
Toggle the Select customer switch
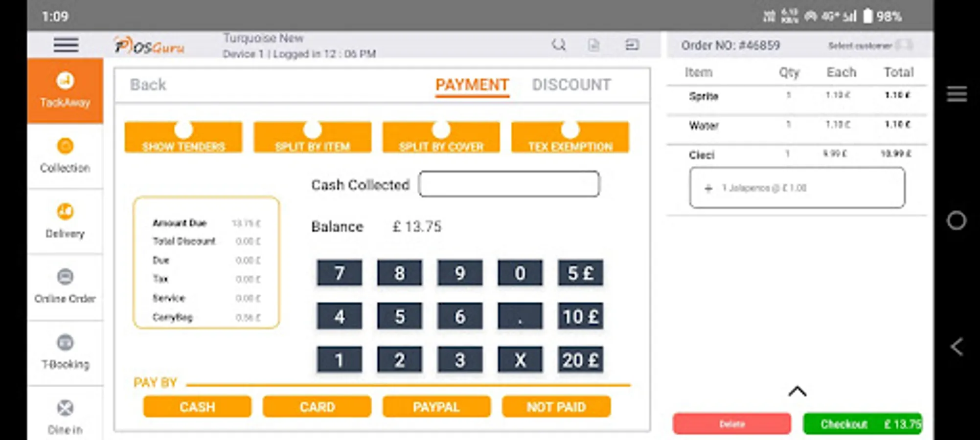click(903, 45)
